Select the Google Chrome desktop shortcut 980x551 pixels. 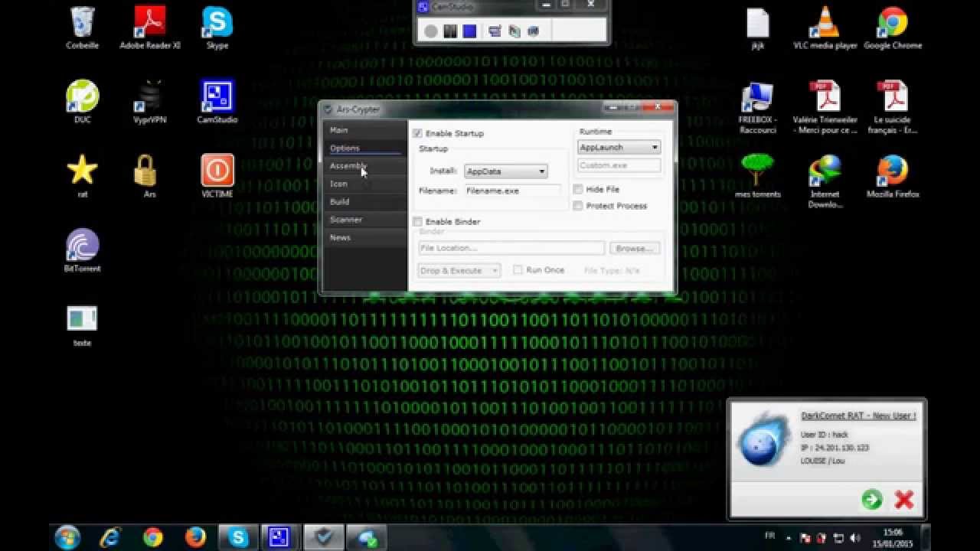[893, 28]
